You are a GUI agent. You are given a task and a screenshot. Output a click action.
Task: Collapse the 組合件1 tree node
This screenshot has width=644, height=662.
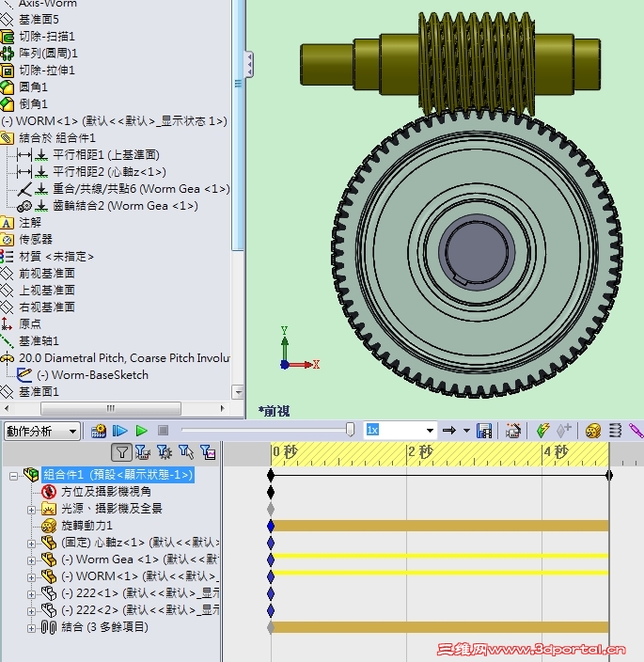pyautogui.click(x=13, y=476)
